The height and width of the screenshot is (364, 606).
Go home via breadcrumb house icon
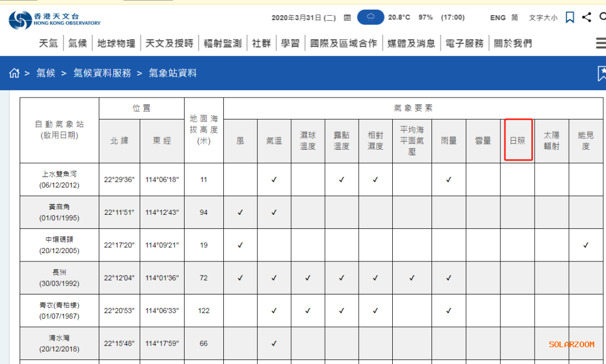pos(14,73)
